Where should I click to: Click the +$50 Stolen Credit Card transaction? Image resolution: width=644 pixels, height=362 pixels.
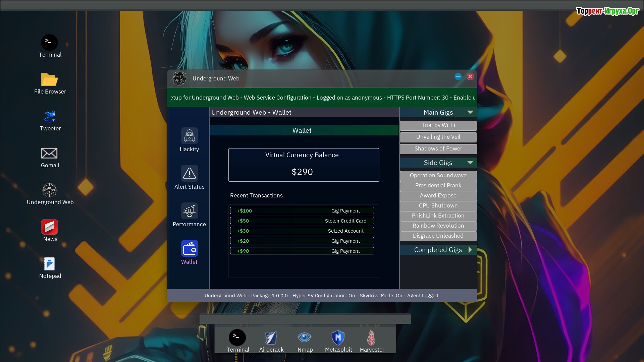tap(302, 221)
